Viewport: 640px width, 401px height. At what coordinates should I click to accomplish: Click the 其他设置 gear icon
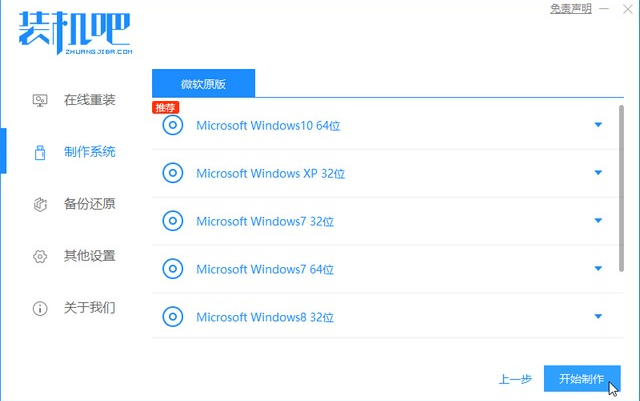point(41,256)
